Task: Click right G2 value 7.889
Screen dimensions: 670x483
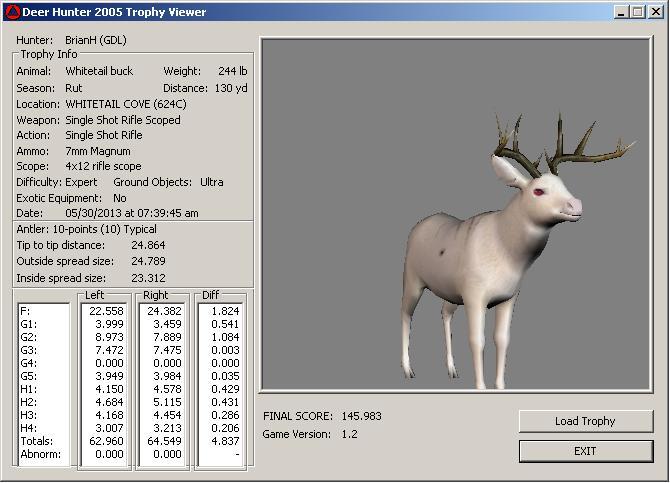Action: click(167, 337)
